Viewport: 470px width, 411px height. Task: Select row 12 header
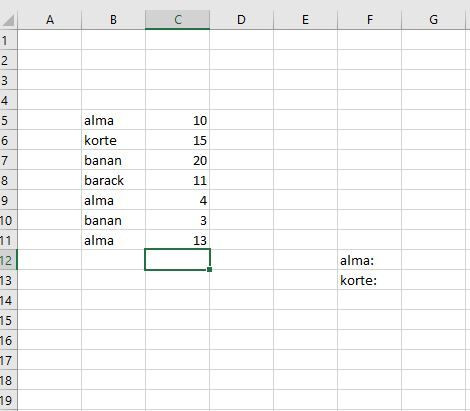[8, 260]
